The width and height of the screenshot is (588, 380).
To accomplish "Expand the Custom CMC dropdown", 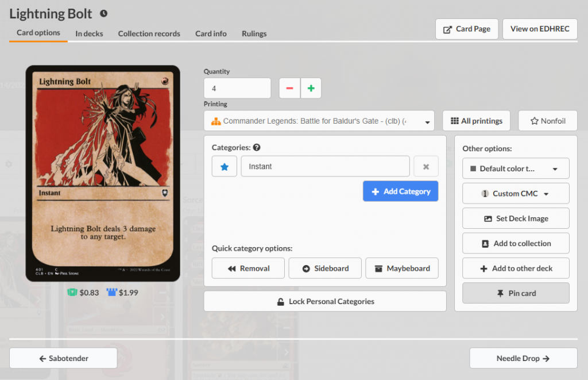I will pos(515,193).
